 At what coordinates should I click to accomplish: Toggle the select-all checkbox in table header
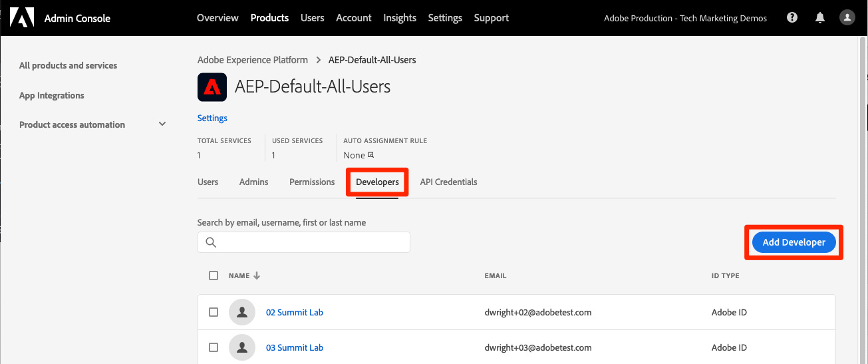pyautogui.click(x=214, y=275)
